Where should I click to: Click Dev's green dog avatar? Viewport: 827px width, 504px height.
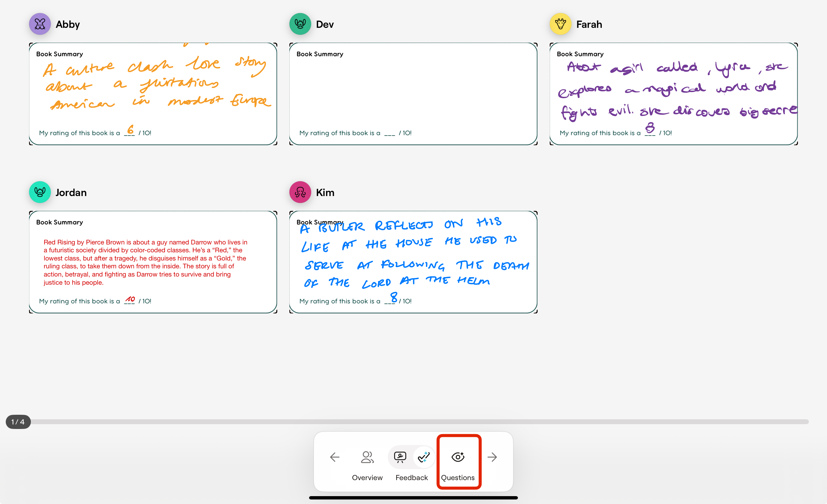[x=300, y=24]
